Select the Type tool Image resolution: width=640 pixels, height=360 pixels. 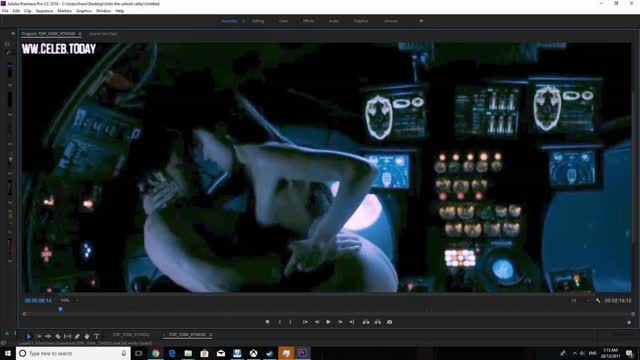(97, 336)
